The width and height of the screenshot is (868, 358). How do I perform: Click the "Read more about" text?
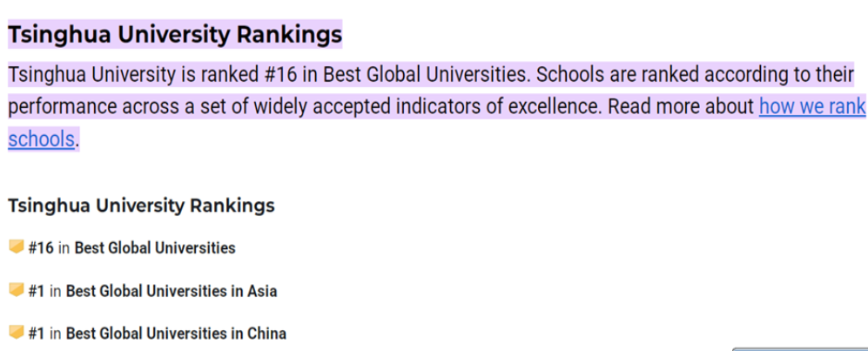[681, 107]
